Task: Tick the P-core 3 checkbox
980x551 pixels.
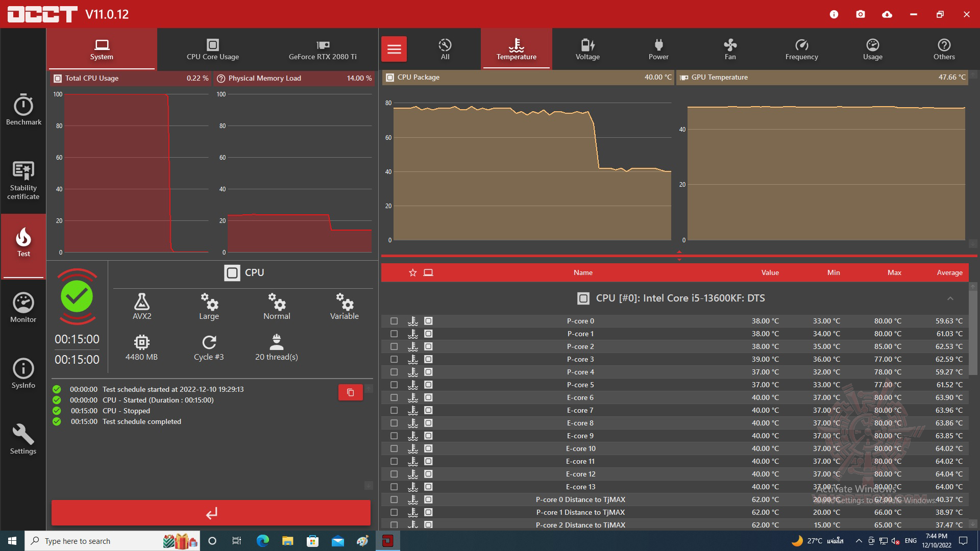Action: point(394,359)
